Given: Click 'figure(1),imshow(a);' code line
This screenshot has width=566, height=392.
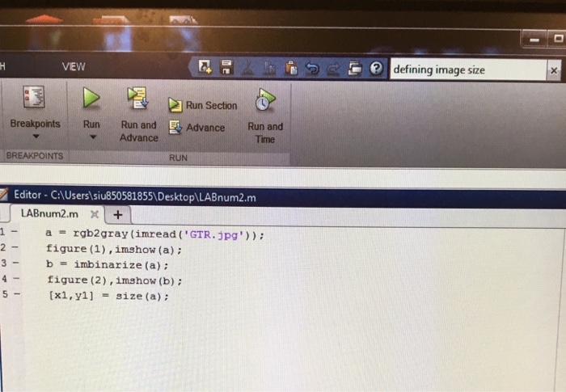Looking at the screenshot, I should [x=114, y=250].
